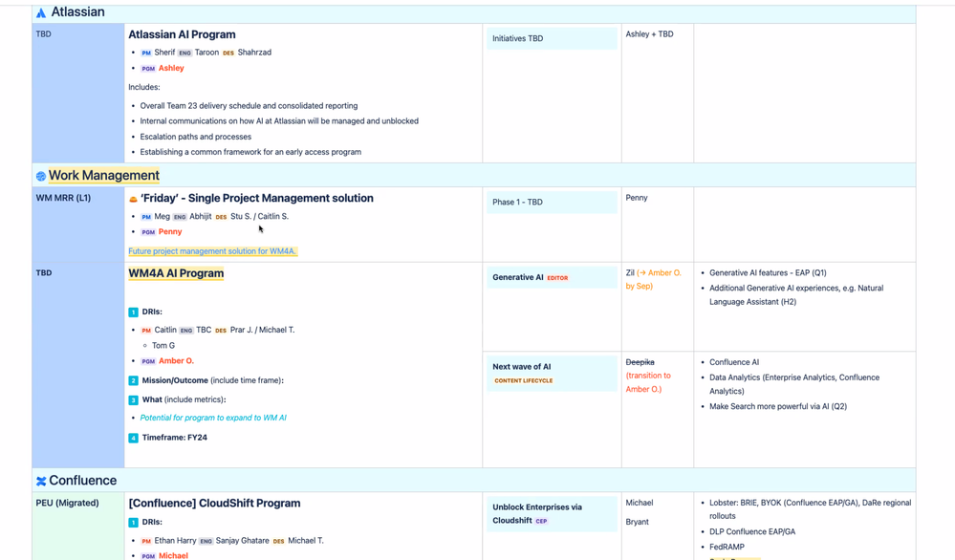Click the 'Atlassian AI Program' heading
Viewport: 955px width, 560px height.
(182, 34)
